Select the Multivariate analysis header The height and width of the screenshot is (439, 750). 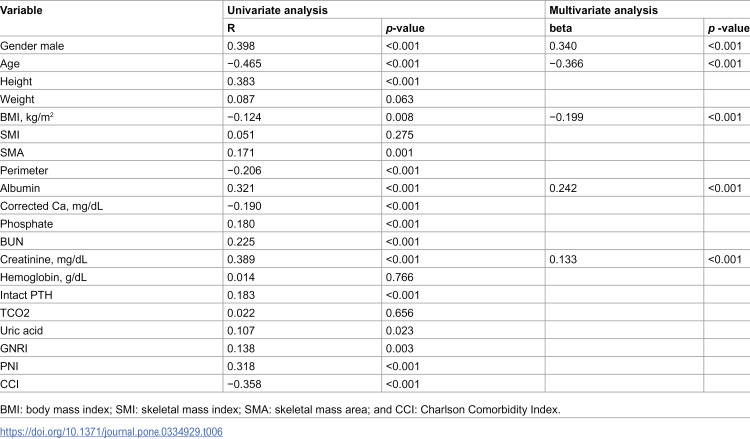(603, 11)
